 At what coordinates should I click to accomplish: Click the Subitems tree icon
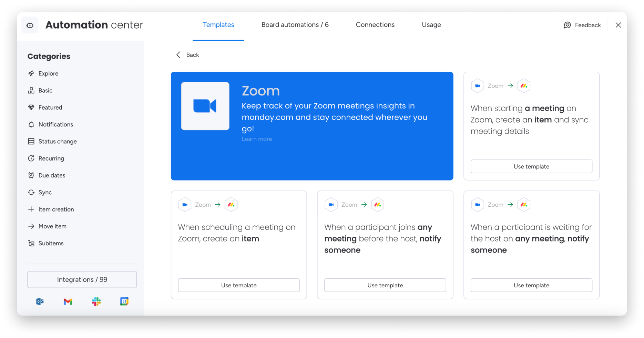tap(31, 243)
